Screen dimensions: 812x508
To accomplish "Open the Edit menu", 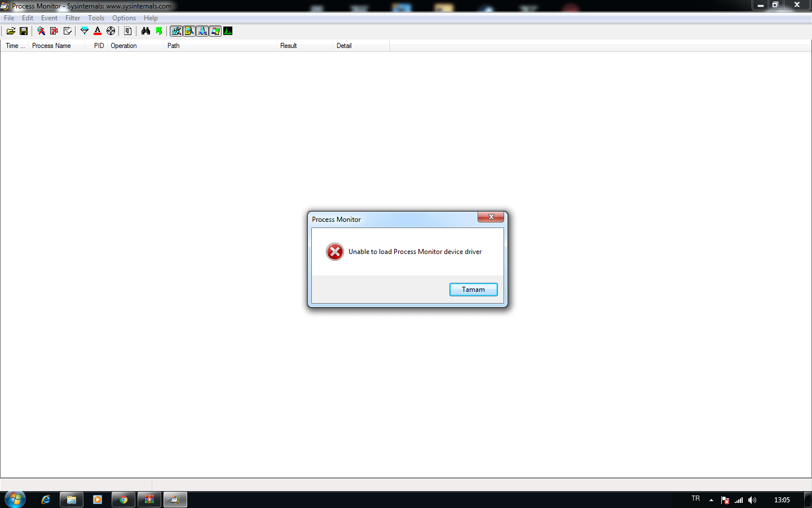I will tap(28, 18).
